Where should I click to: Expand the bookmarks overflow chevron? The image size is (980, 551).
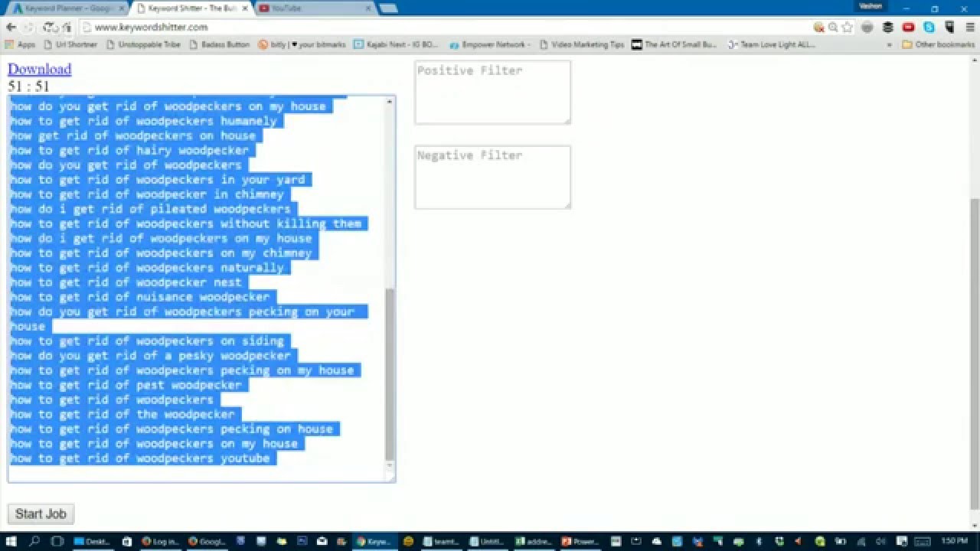[890, 44]
